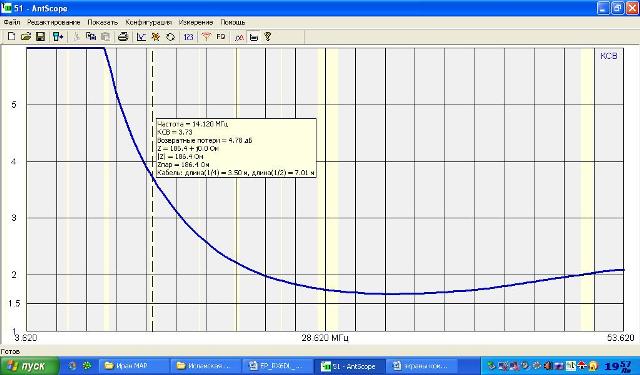Click the analyzer data import icon

pyautogui.click(x=58, y=37)
